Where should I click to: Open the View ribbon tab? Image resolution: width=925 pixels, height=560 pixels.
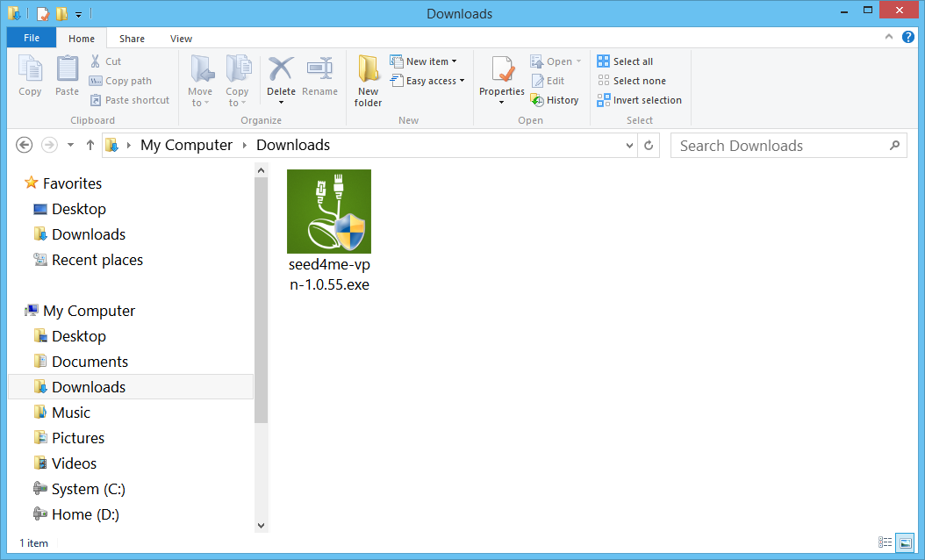[181, 38]
